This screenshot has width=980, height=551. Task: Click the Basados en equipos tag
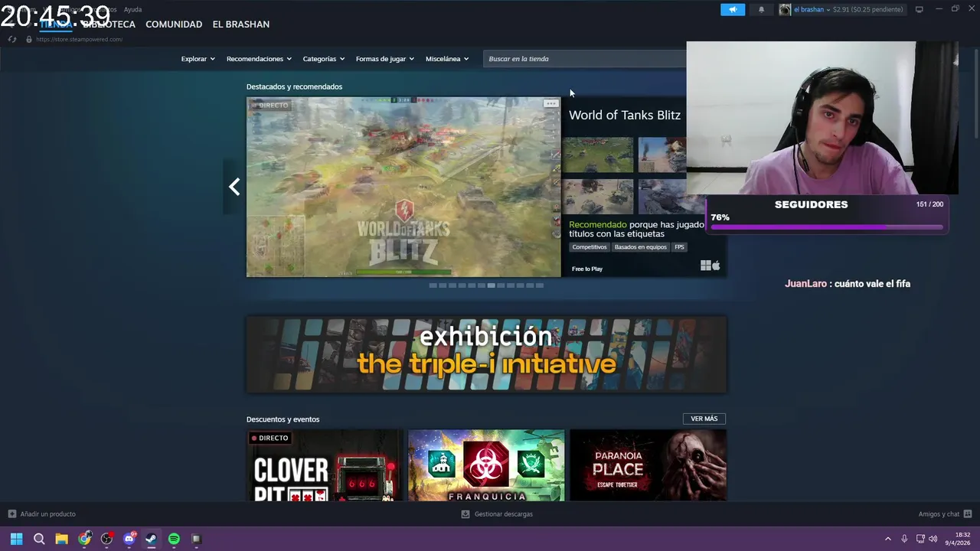point(640,247)
